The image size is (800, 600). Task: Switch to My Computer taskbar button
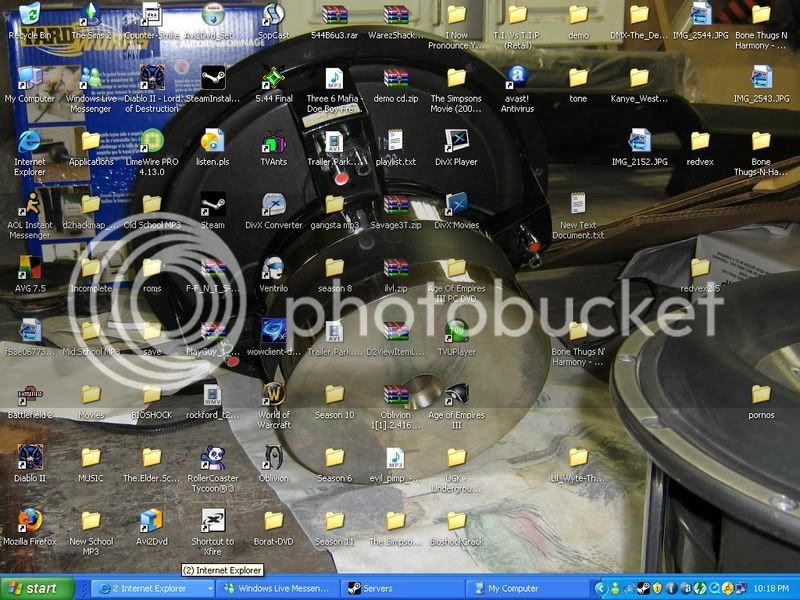526,589
